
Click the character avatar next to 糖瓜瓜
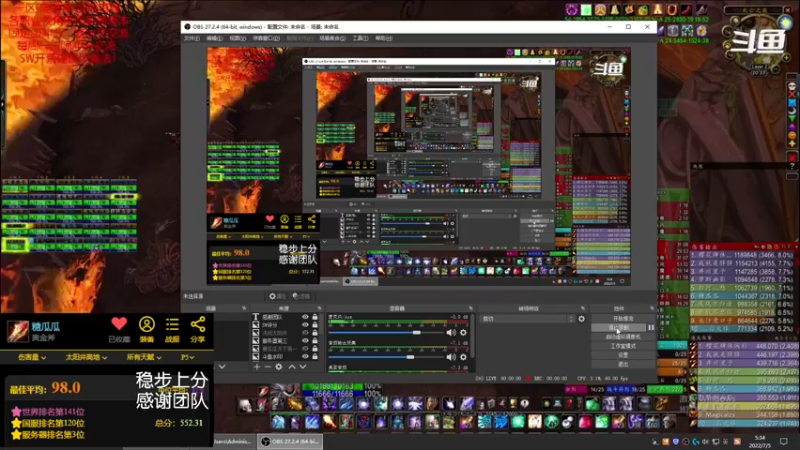click(x=17, y=331)
